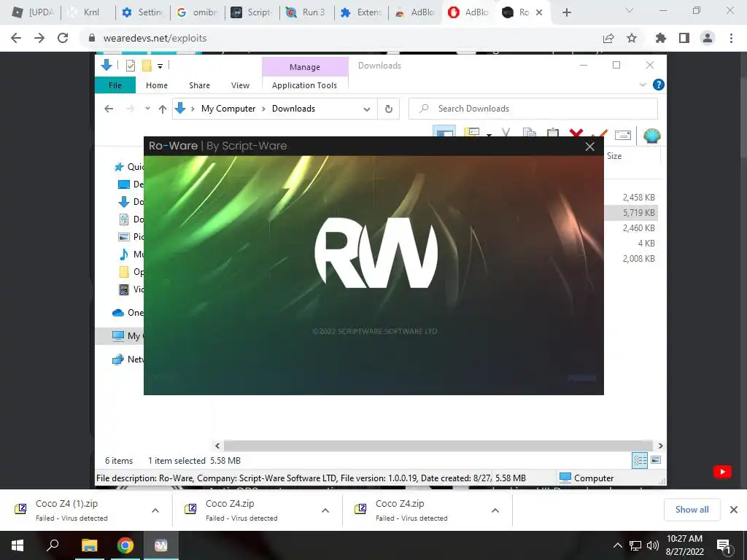Open a new Chrome tab
This screenshot has height=560, width=747.
coord(566,12)
